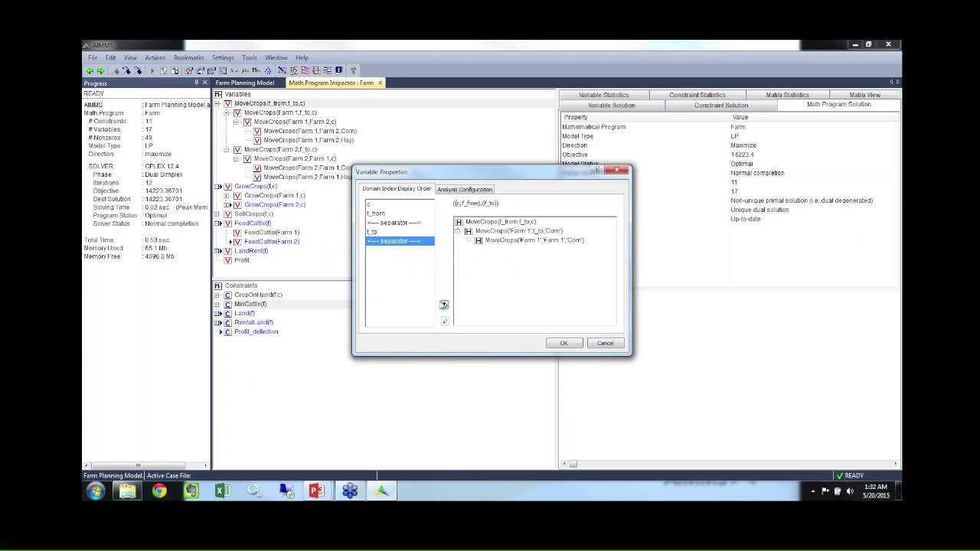This screenshot has width=980, height=551.
Task: Click OK in Variable Properties dialog
Action: (564, 343)
